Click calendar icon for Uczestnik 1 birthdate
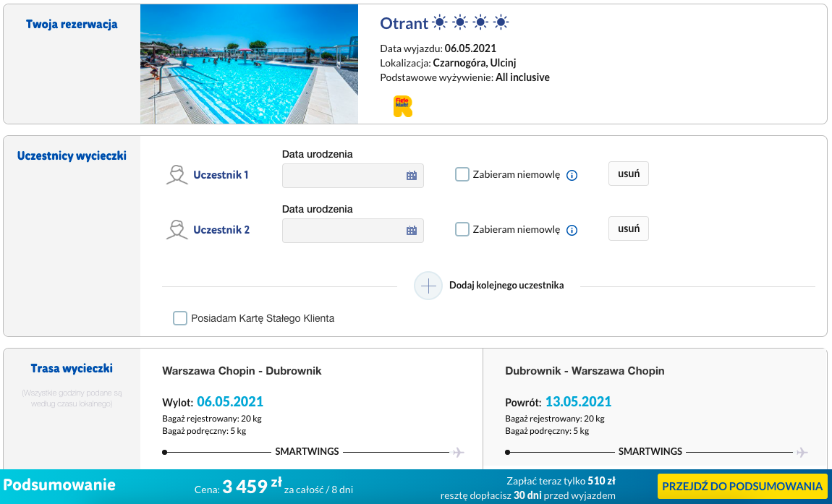Viewport: 832px width, 504px height. (412, 176)
